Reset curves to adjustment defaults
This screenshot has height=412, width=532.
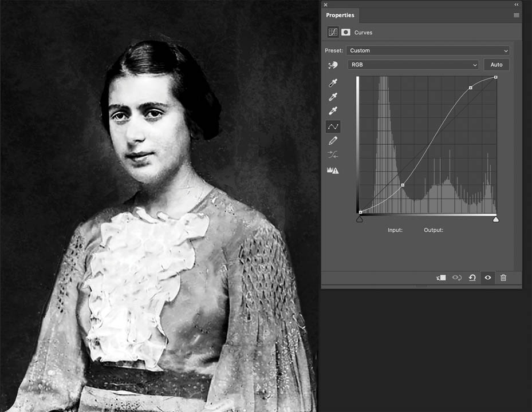click(x=472, y=278)
